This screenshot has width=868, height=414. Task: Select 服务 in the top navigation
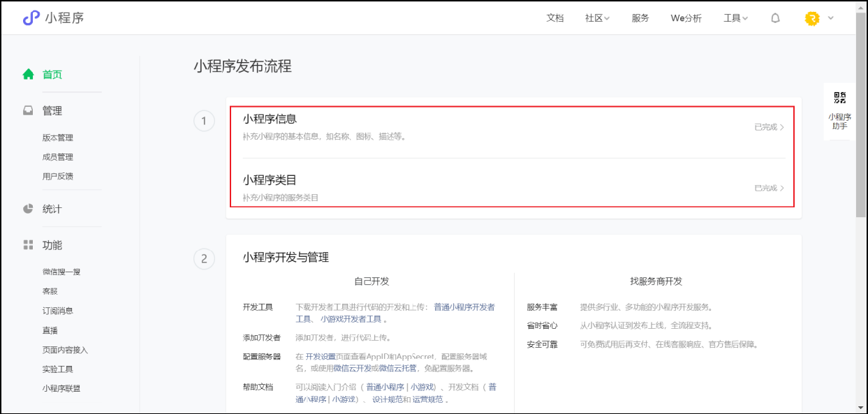pos(640,18)
